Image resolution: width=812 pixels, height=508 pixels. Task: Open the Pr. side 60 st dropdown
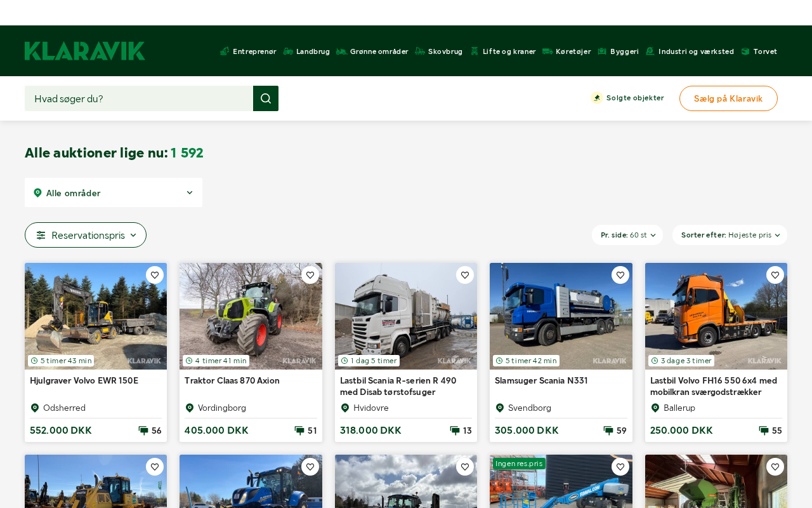click(627, 235)
